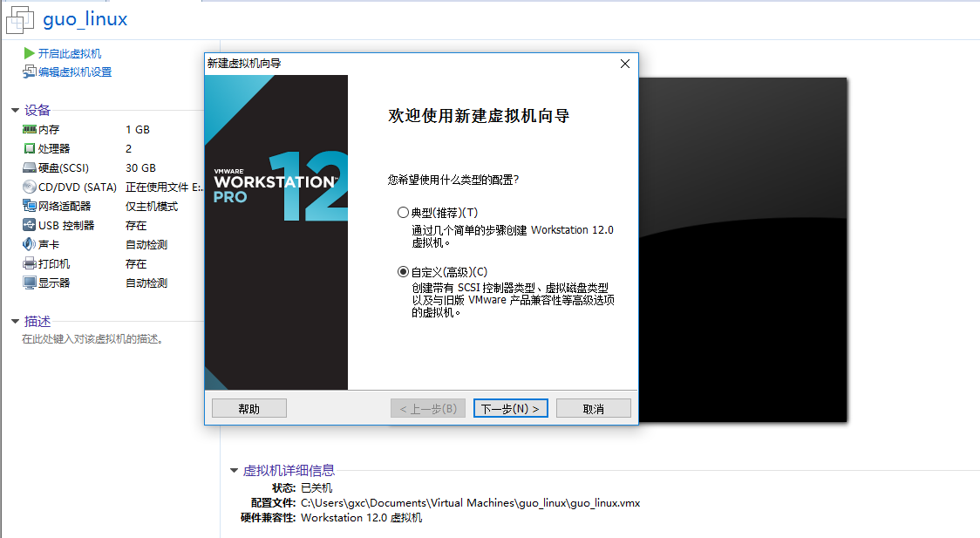Collapse the 描述 section
The height and width of the screenshot is (538, 980).
point(15,321)
